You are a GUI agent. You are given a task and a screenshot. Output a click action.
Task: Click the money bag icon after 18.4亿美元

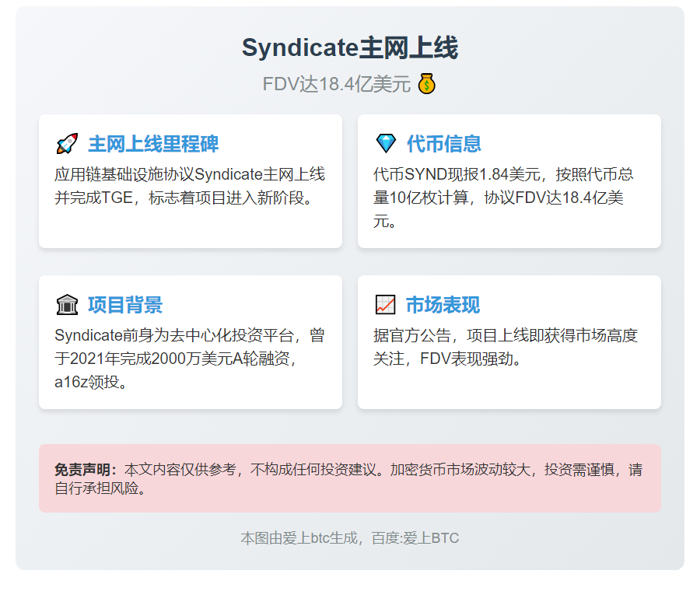click(427, 82)
